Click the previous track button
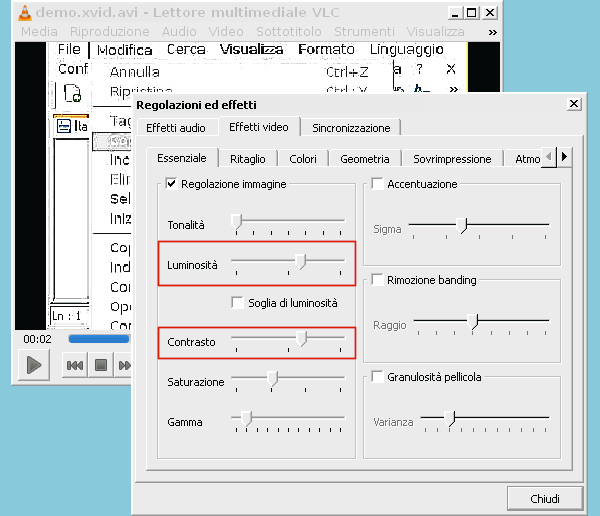The width and height of the screenshot is (600, 516). pyautogui.click(x=75, y=366)
